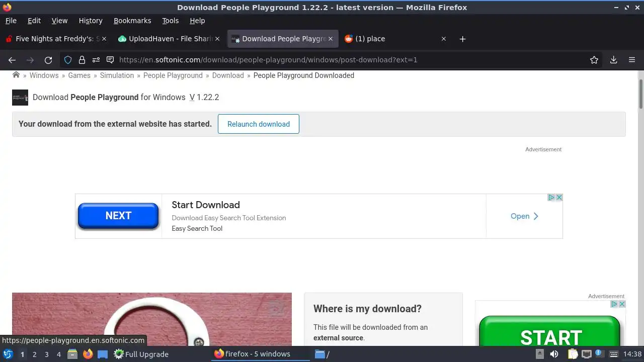Click the green START ad button
This screenshot has height=362, width=644.
click(x=550, y=331)
